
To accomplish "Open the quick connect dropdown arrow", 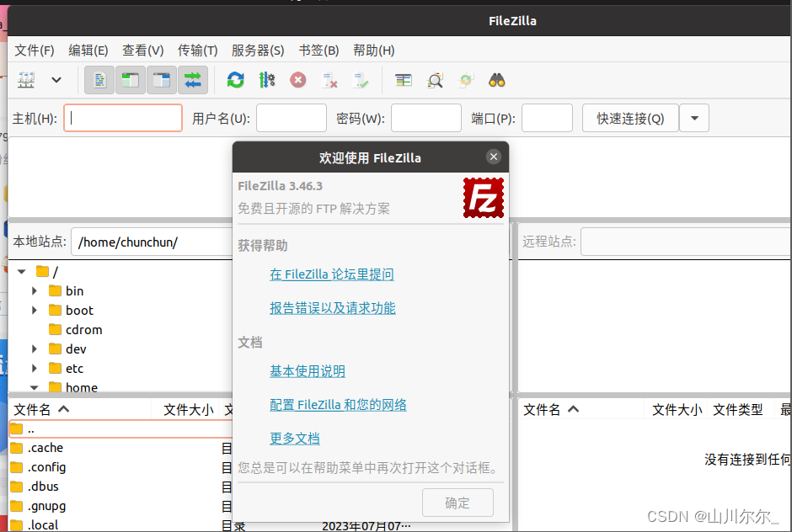I will pyautogui.click(x=693, y=118).
